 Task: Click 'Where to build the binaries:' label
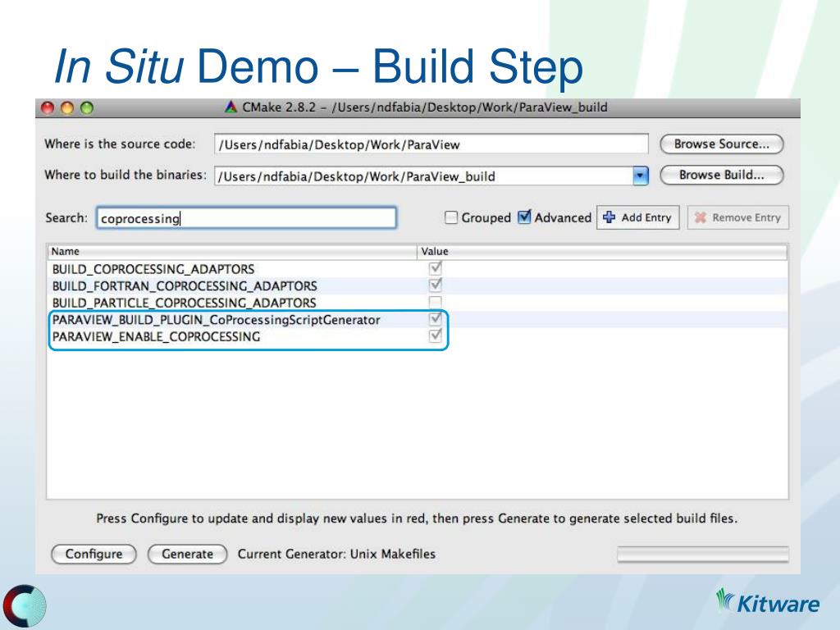(126, 176)
